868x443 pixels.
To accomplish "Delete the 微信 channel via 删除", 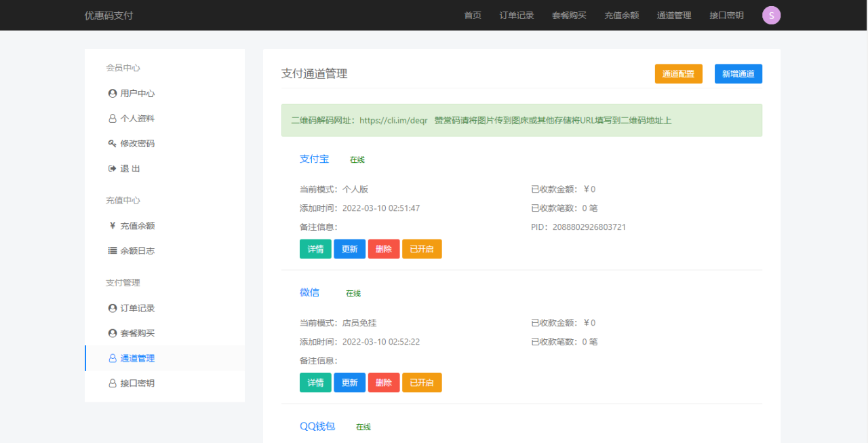I will (384, 383).
